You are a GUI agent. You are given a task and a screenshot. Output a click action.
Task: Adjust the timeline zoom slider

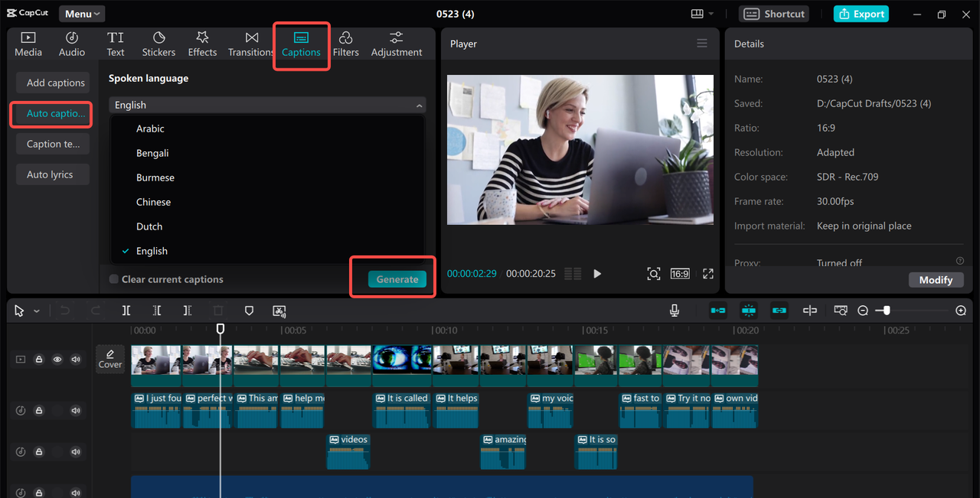pos(887,311)
